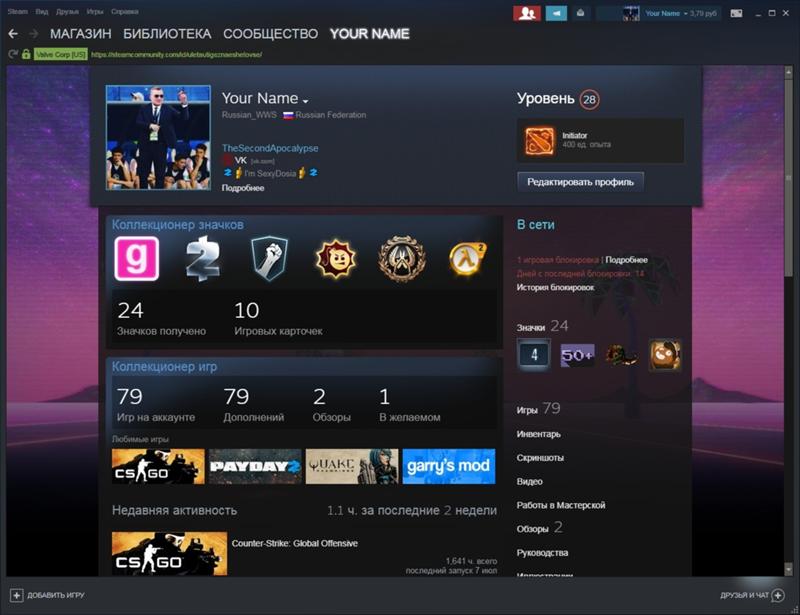This screenshot has width=800, height=615.
Task: Open the PAYDAY 2 favorite game banner
Action: pos(255,466)
